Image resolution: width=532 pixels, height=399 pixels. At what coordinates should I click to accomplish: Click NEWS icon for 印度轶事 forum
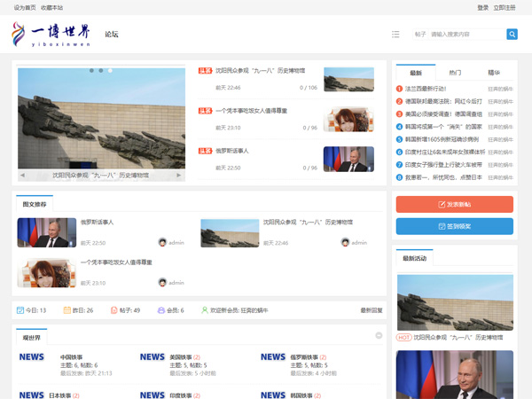tap(153, 395)
